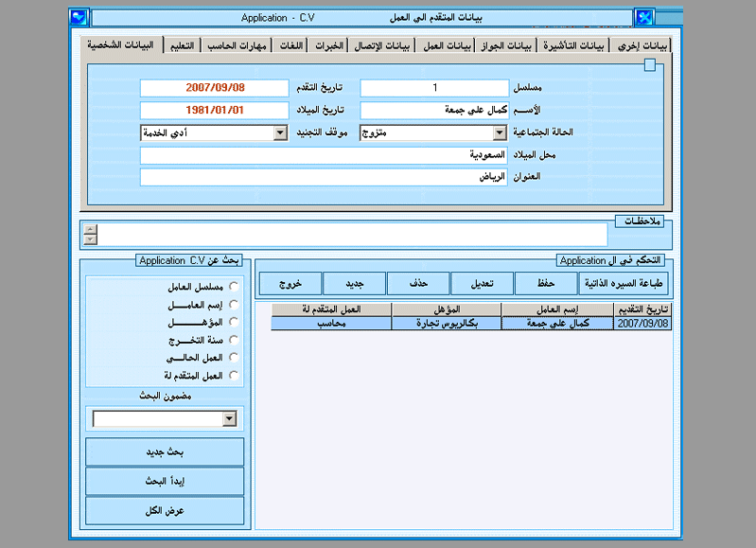Expand the الحالة الجتماعية dropdown arrow
Image resolution: width=756 pixels, height=548 pixels.
[x=500, y=133]
